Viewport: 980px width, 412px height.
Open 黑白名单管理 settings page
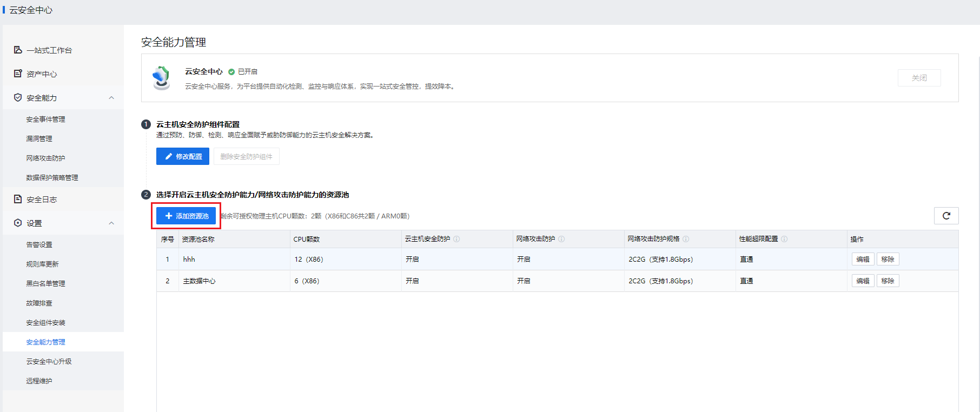click(x=45, y=284)
